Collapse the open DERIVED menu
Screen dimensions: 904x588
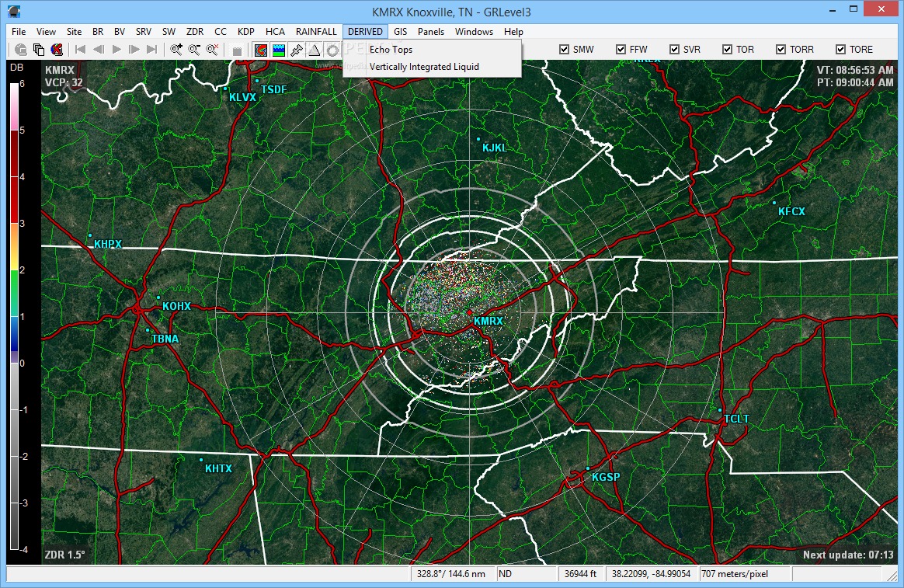point(365,32)
